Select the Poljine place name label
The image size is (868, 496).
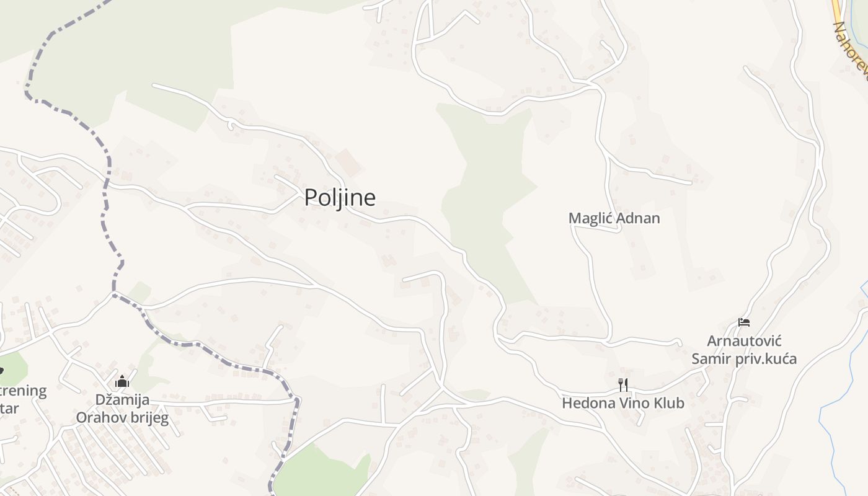click(340, 197)
